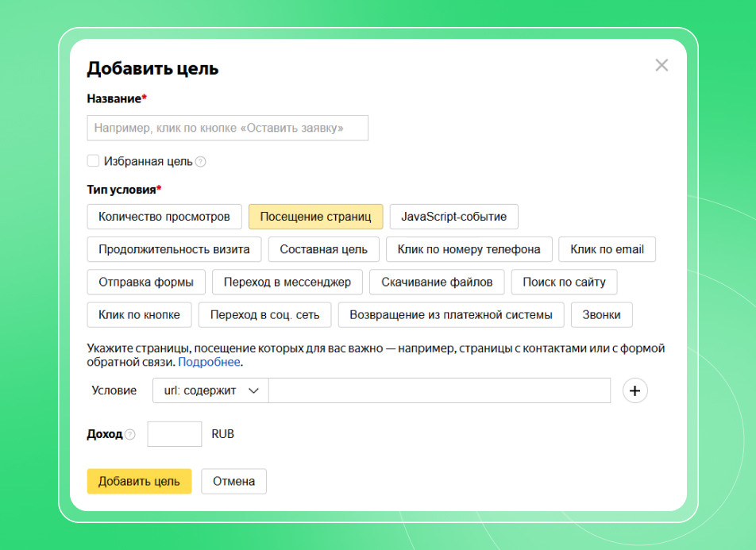Click the help icon next to Избранная цель
Image resolution: width=756 pixels, height=550 pixels.
point(201,162)
